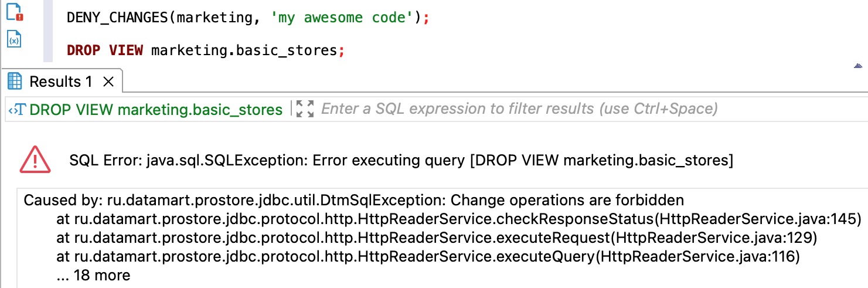Click marketing.basic_stores in the editor statement
Viewport: 868px width, 288px height.
click(244, 50)
